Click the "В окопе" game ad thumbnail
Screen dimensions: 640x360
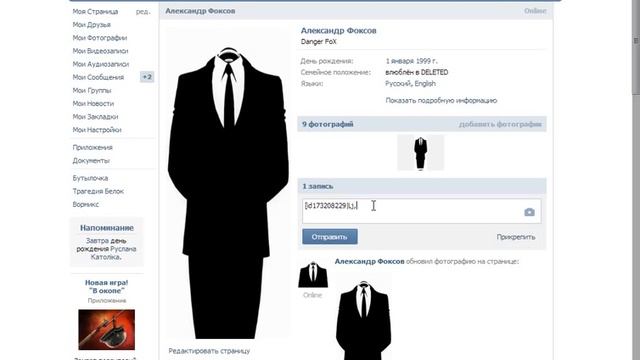coord(107,329)
